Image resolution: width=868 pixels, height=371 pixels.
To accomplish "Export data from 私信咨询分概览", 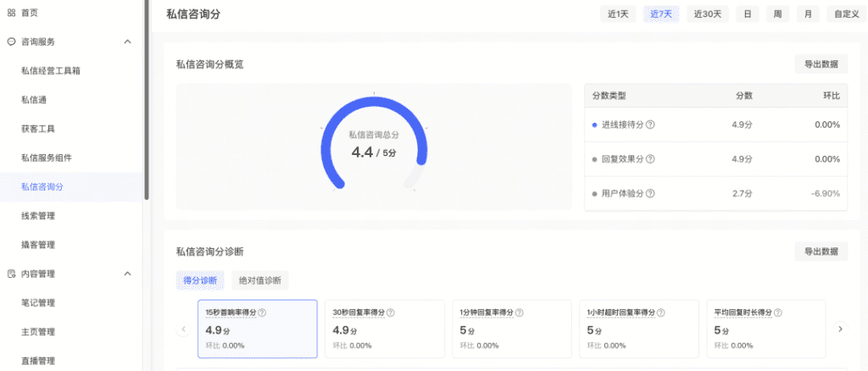I will coord(821,64).
